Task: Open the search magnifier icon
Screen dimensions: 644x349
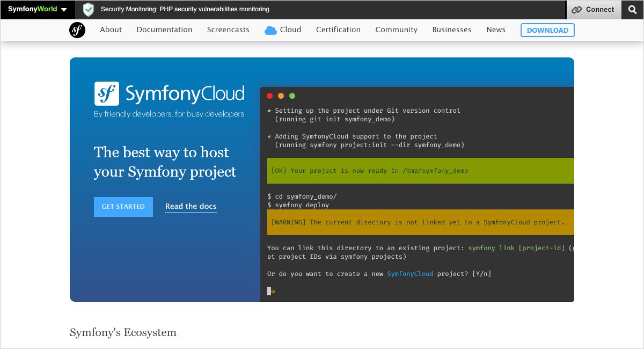Action: [x=632, y=10]
